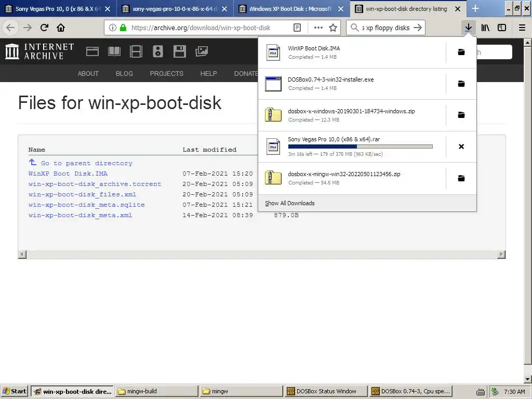Show site information icon in address bar
Screen dimensions: 532x399
click(113, 28)
